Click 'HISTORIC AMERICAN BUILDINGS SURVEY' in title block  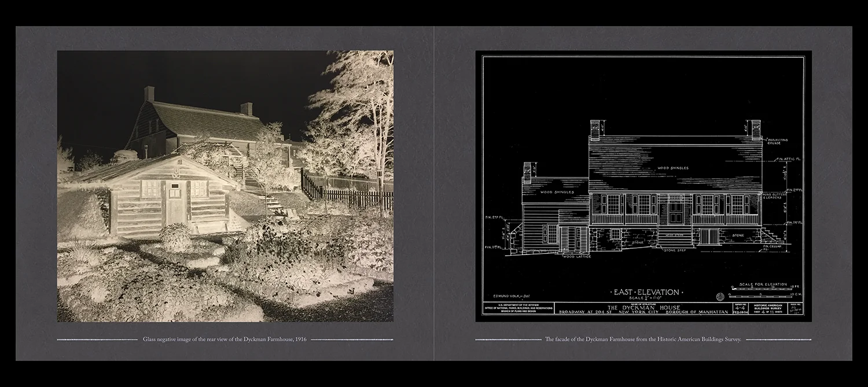click(767, 307)
